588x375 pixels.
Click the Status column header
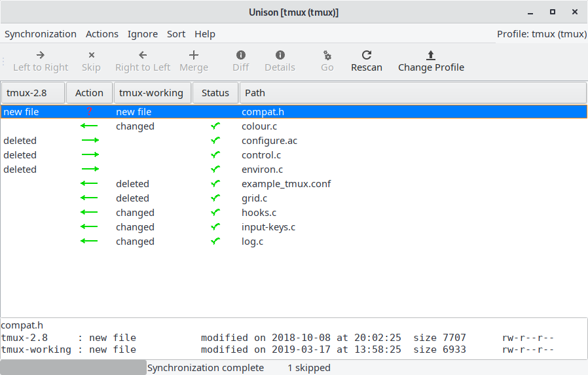[215, 93]
